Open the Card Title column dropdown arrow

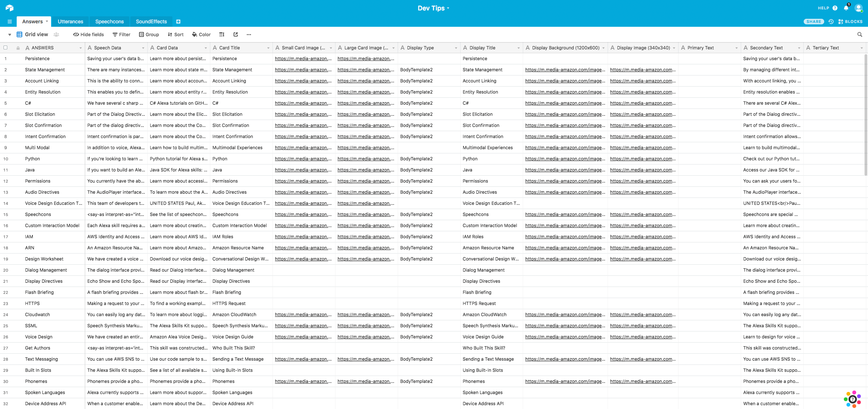click(x=268, y=48)
